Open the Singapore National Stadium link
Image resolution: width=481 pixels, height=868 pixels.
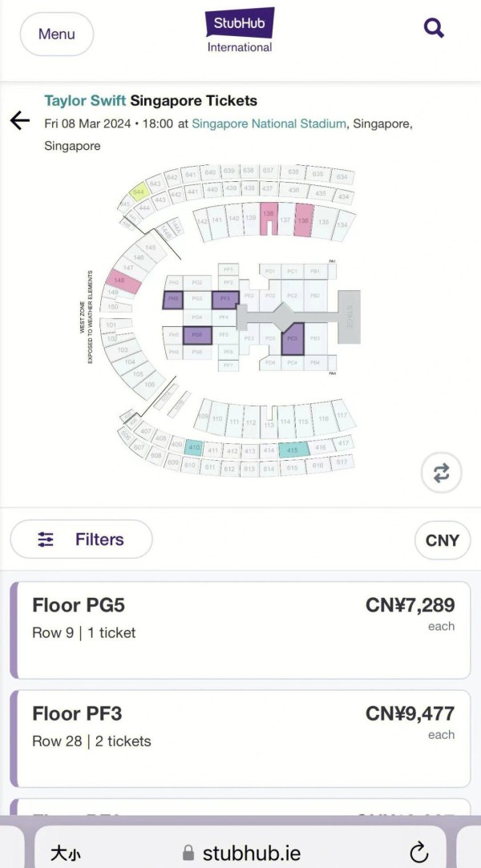(x=269, y=123)
